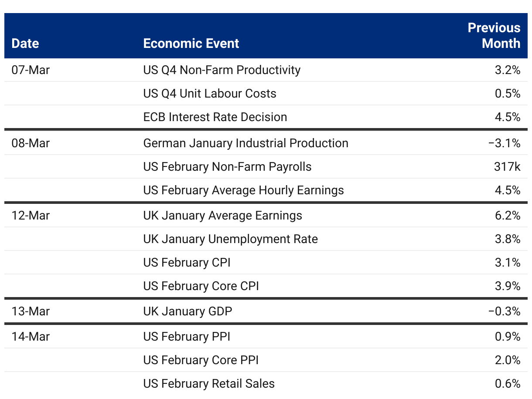
Task: Click the Economic Event column header
Action: (x=191, y=44)
